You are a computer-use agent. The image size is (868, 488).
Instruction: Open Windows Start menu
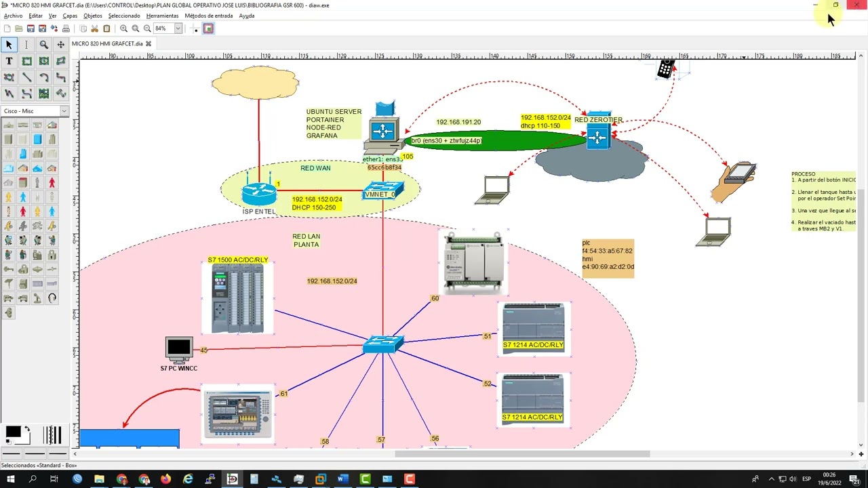coord(11,479)
